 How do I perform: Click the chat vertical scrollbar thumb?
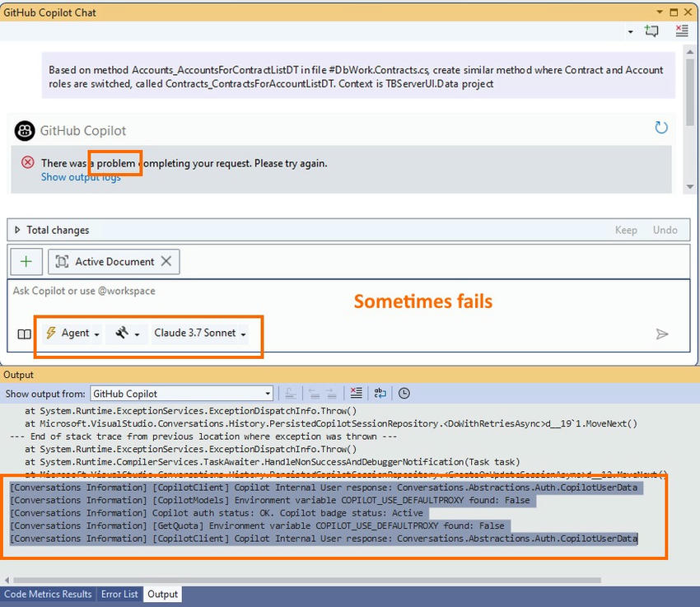(690, 91)
